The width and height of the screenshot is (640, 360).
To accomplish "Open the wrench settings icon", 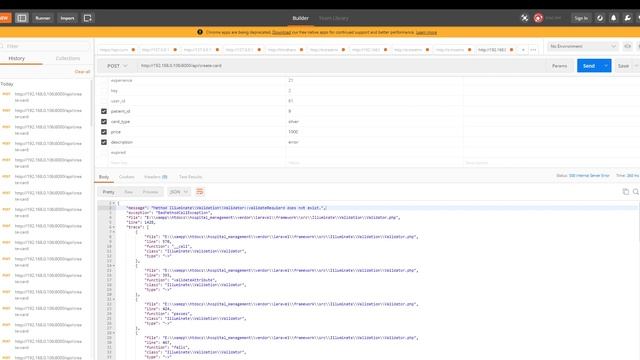I will click(x=627, y=18).
